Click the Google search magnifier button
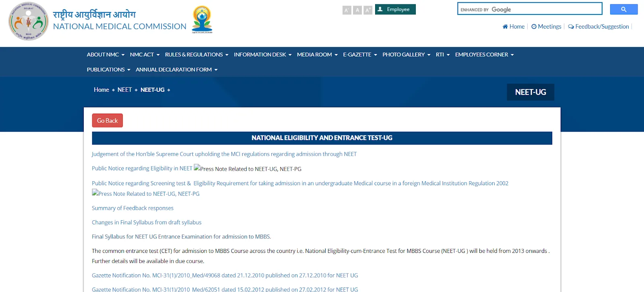644x292 pixels. coord(624,9)
